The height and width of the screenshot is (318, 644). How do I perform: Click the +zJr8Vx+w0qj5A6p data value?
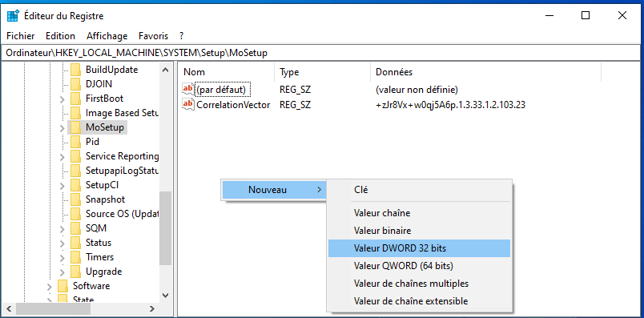coord(450,104)
